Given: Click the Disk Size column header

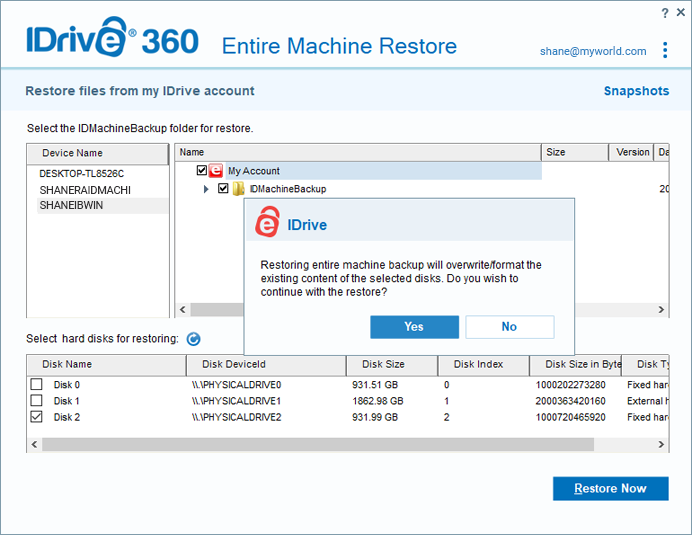Looking at the screenshot, I should click(392, 364).
